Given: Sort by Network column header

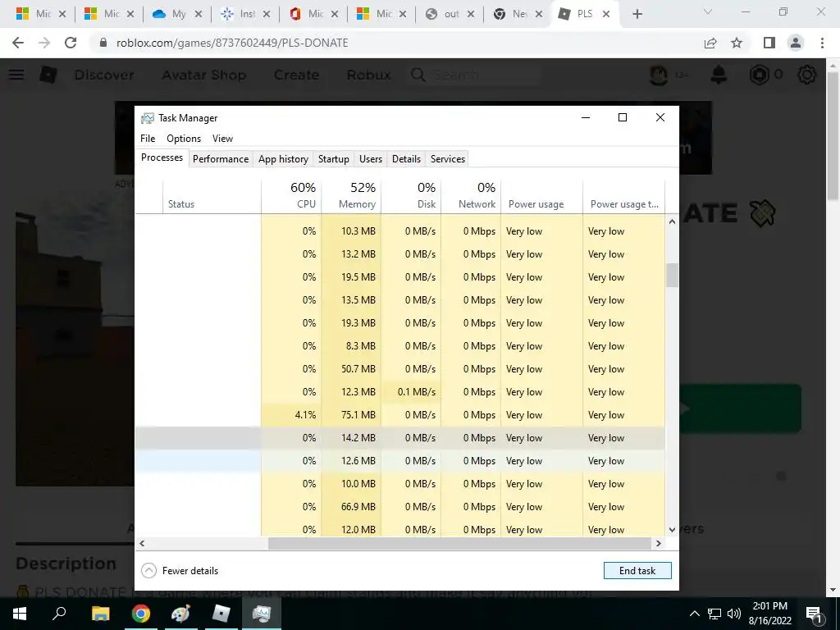Looking at the screenshot, I should [471, 196].
